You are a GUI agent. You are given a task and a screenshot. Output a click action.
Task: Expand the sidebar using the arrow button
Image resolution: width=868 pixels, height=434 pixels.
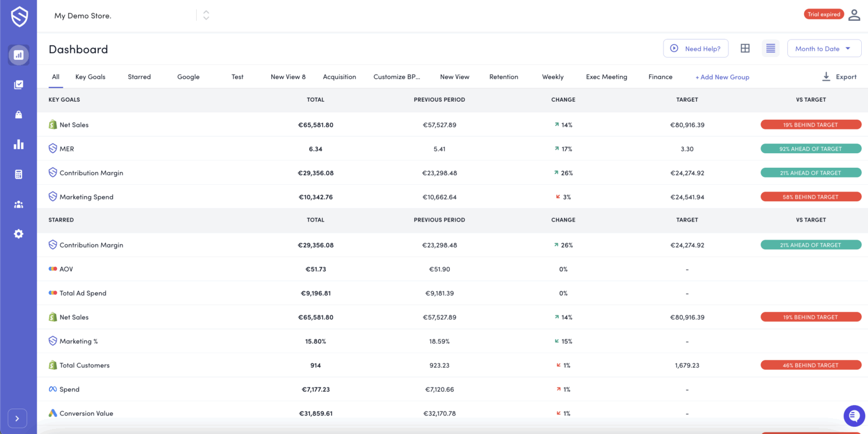(18, 418)
